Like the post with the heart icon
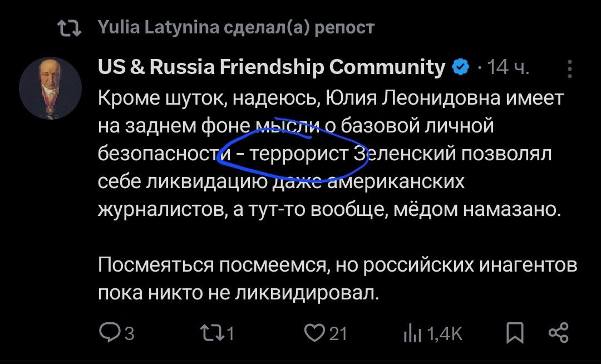Image resolution: width=601 pixels, height=364 pixels. 315,332
